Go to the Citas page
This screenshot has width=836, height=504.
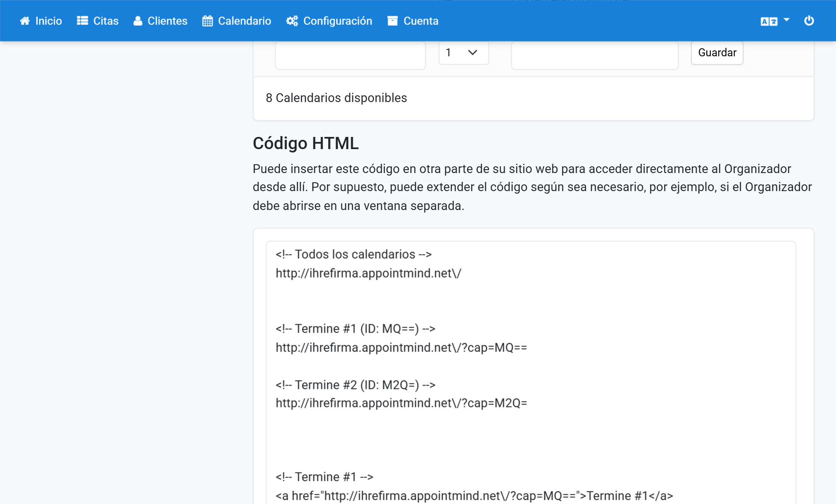[98, 21]
